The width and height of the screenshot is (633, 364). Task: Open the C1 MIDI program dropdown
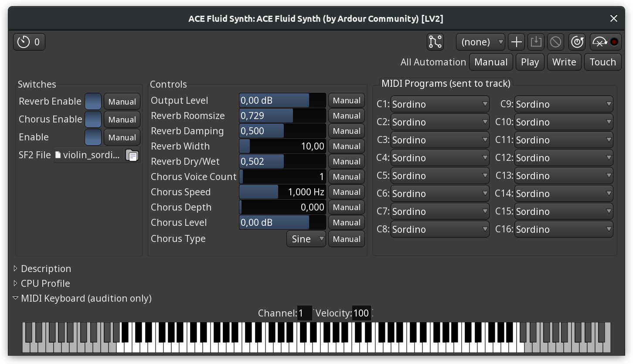pyautogui.click(x=440, y=104)
